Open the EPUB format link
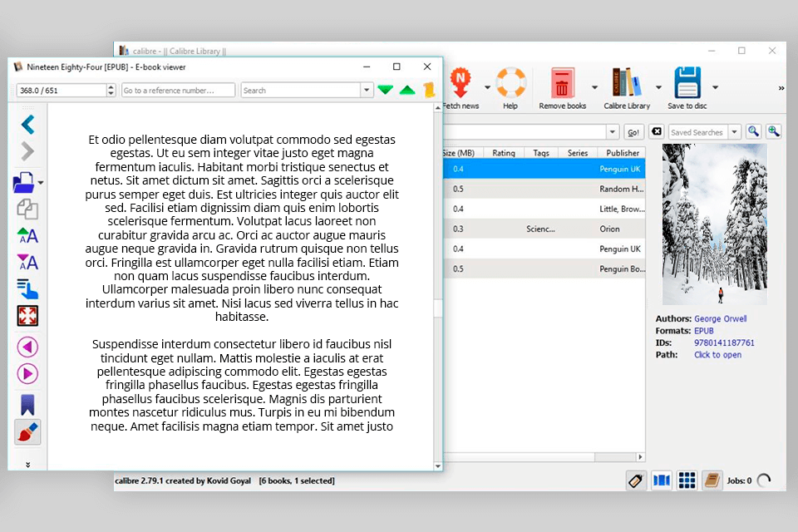Screen dimensions: 798x532 click(704, 331)
